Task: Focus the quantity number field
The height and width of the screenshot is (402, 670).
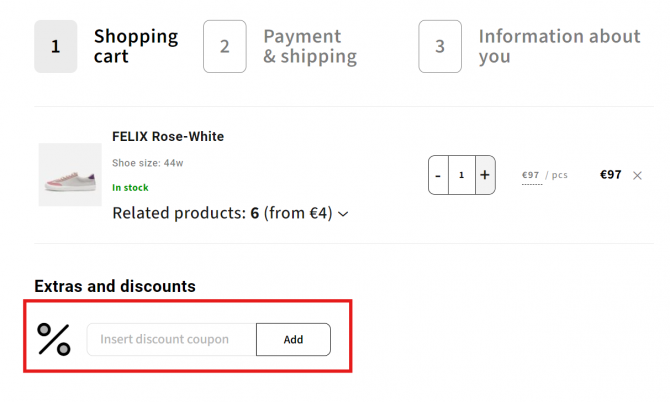Action: pyautogui.click(x=461, y=175)
